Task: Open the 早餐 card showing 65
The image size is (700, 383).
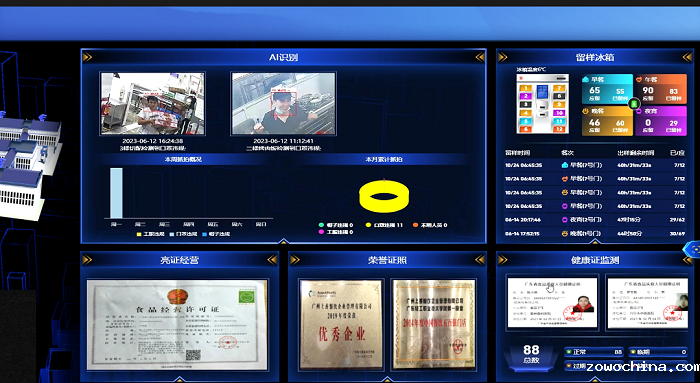Action: (x=607, y=89)
